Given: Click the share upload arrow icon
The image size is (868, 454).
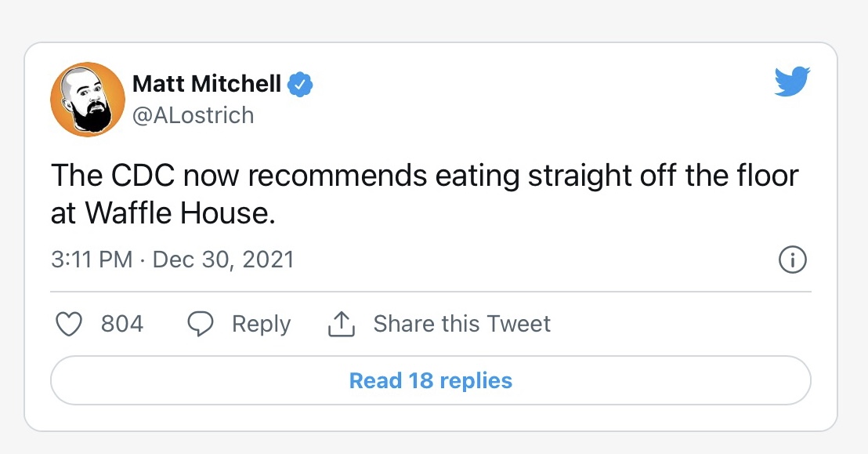Looking at the screenshot, I should click(342, 324).
